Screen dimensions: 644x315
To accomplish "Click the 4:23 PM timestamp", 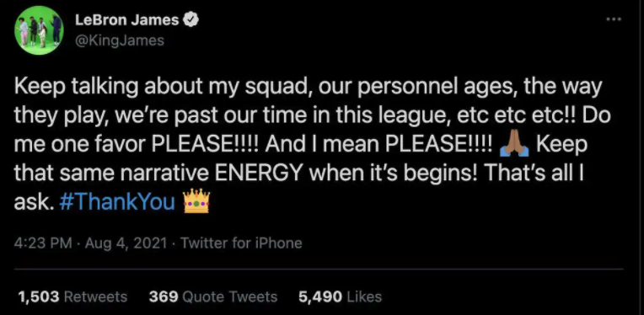I will click(x=43, y=243).
